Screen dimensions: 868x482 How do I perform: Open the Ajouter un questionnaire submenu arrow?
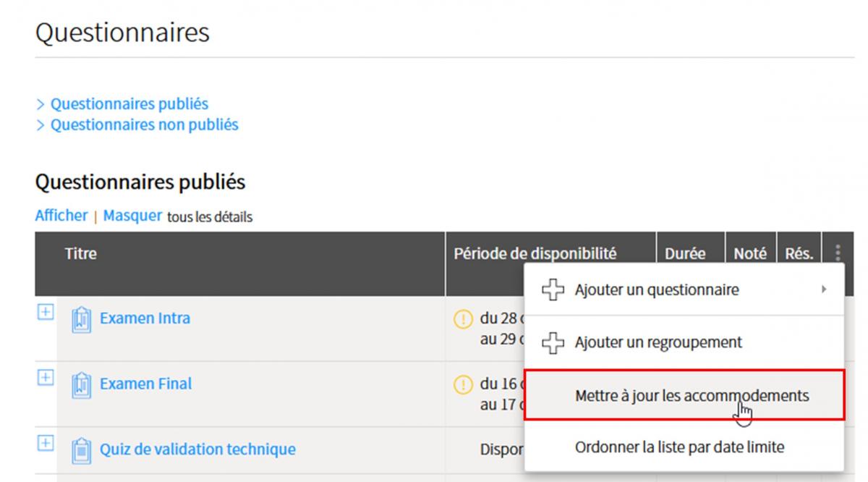824,289
